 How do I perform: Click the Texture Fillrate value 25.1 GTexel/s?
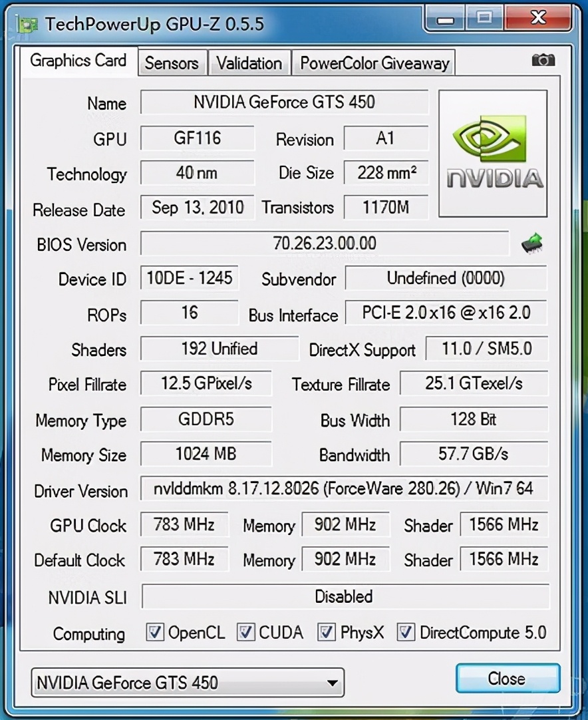coord(474,383)
